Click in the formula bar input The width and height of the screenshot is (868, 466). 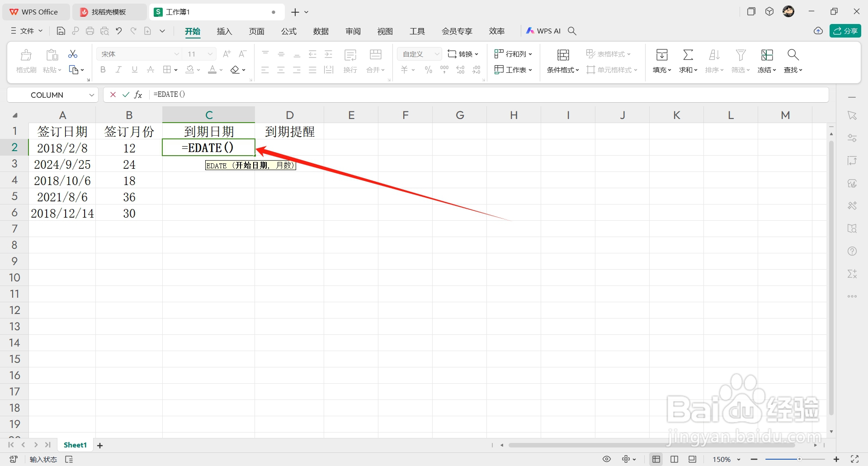click(488, 95)
